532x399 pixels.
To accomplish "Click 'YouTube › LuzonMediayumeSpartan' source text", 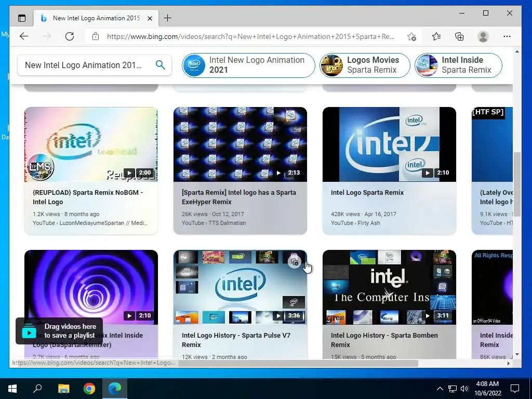I will 90,223.
